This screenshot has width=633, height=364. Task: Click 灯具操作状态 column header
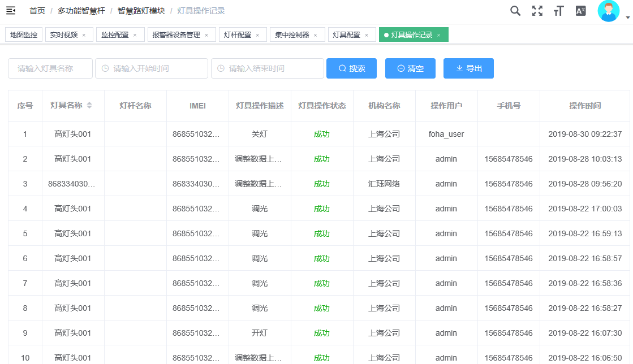pos(322,106)
